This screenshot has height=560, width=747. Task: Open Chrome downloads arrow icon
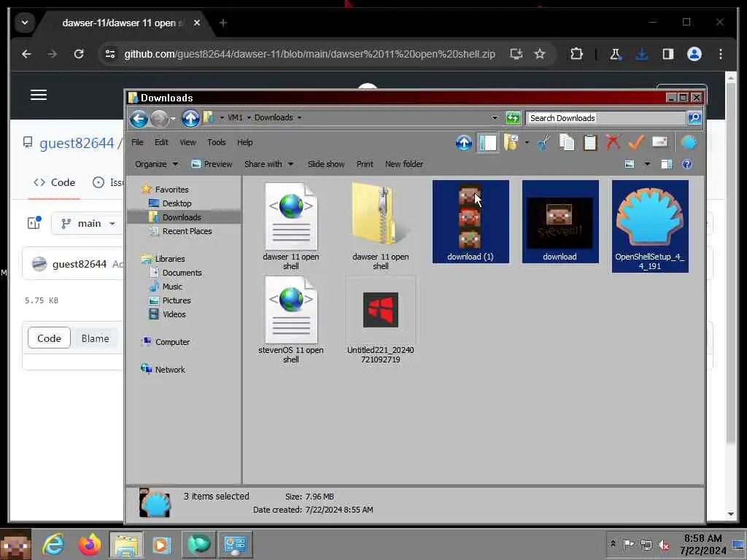[642, 54]
